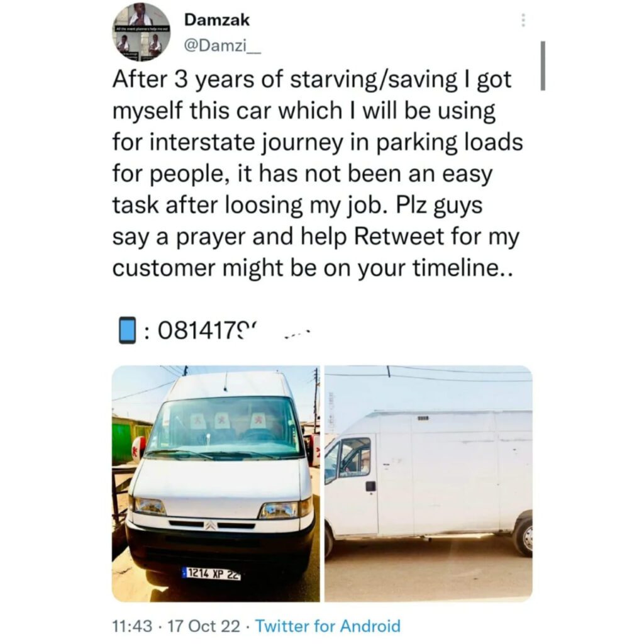This screenshot has height=644, width=644.
Task: Click the vertical scrollbar thumb
Action: tap(543, 65)
